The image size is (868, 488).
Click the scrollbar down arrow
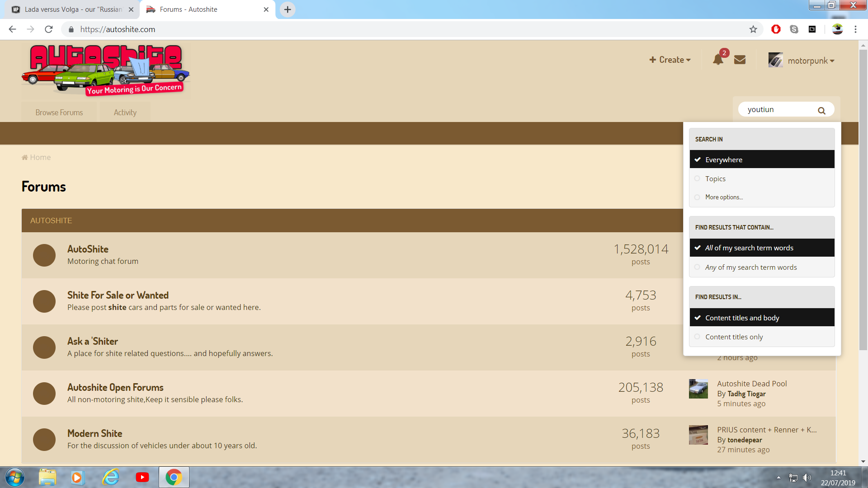(863, 462)
